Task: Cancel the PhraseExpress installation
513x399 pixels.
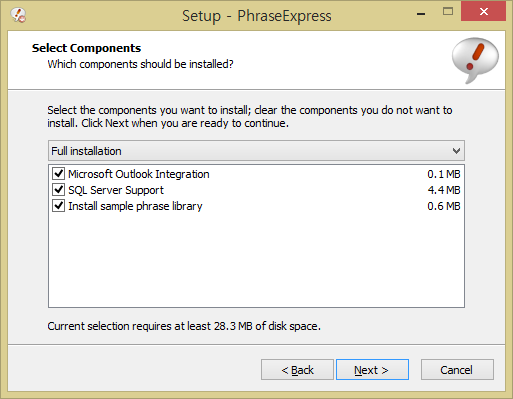Action: 457,369
